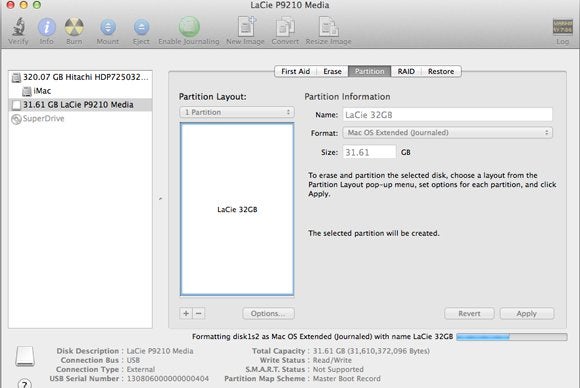Click the partition Size field
Screen dimensions: 580x388
pos(369,152)
